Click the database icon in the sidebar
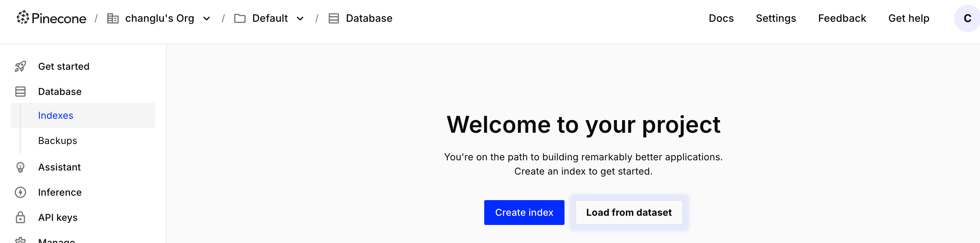Viewport: 980px width, 243px height. coord(20,91)
